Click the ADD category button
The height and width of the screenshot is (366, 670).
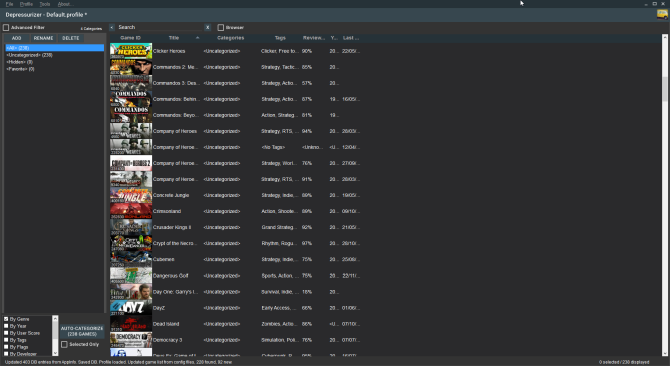pyautogui.click(x=16, y=38)
